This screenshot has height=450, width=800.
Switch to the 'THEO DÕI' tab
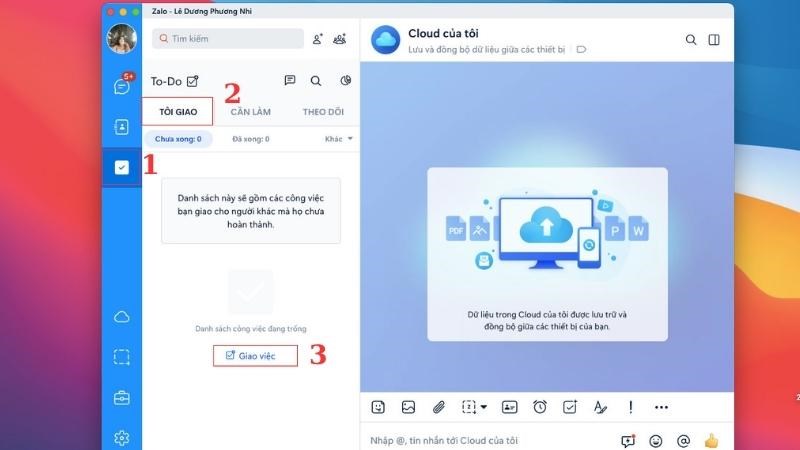[x=323, y=112]
